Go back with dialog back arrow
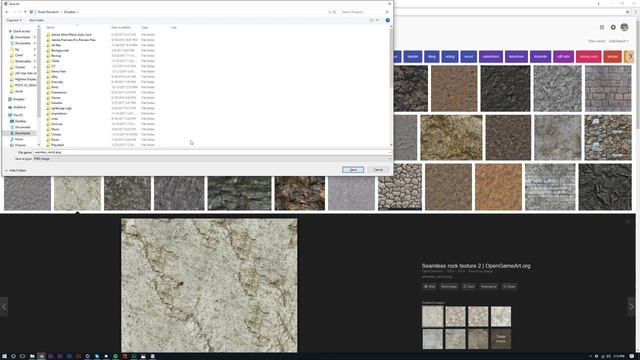 click(7, 12)
